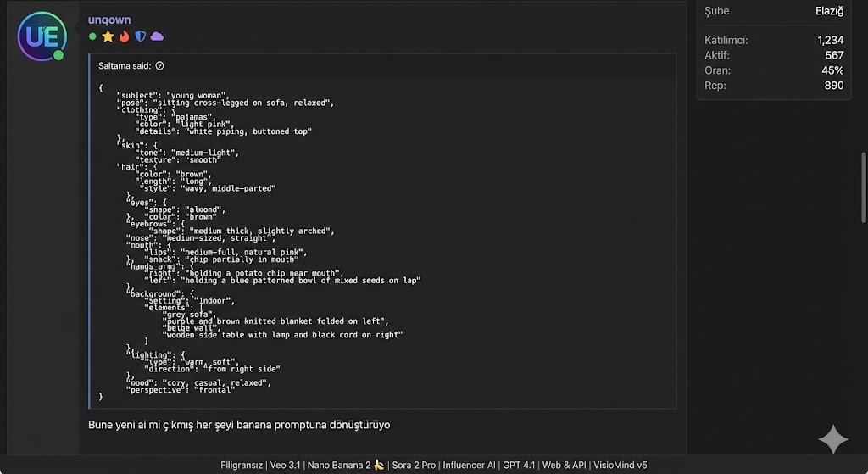868x474 pixels.
Task: Open unqown's profile via username
Action: click(x=109, y=20)
